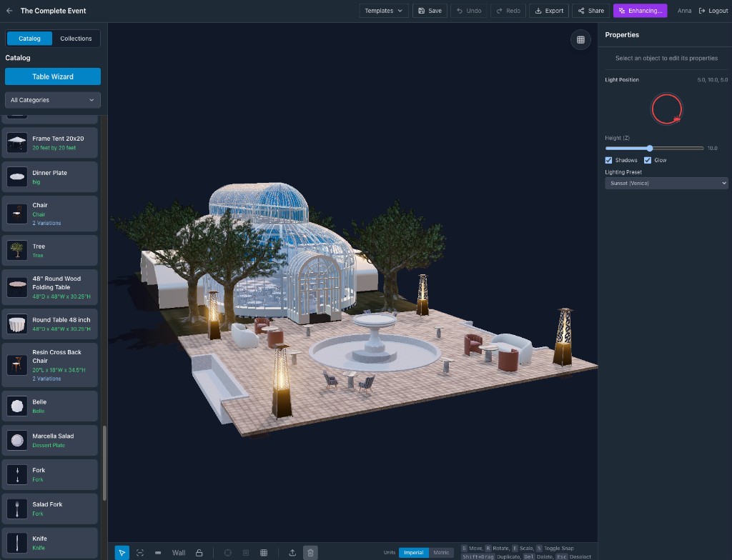Switch to the Collections tab

[x=76, y=39]
